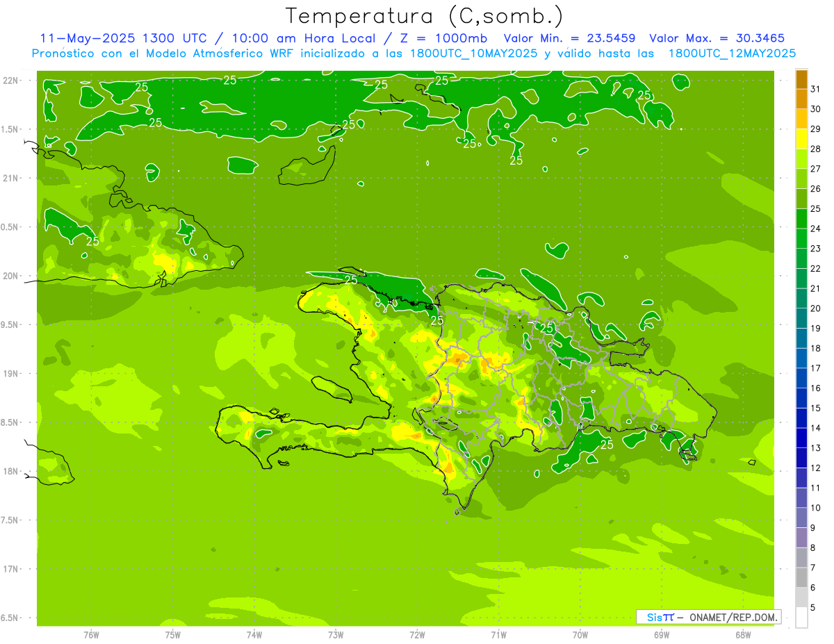Click the "70W" longitude label

point(580,635)
